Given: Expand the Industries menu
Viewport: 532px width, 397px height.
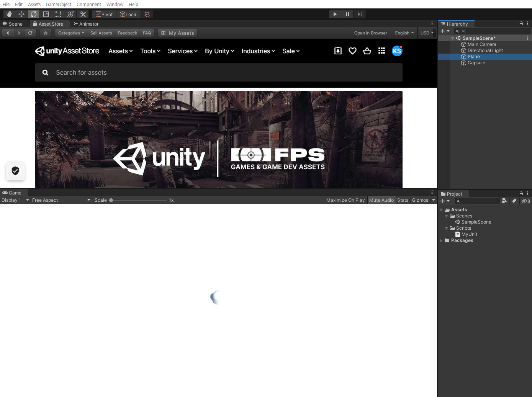Looking at the screenshot, I should coord(258,51).
